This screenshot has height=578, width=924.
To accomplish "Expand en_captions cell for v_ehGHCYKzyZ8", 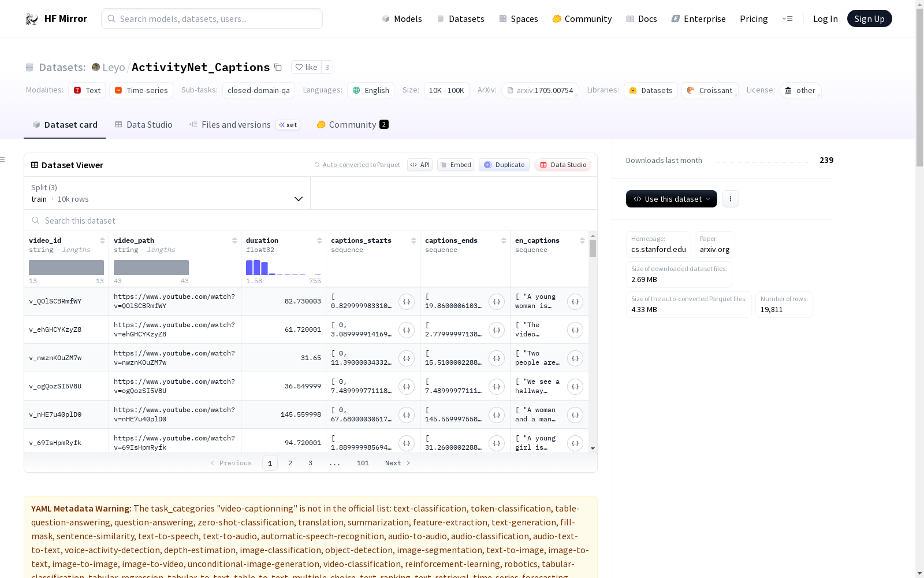I will (x=575, y=330).
